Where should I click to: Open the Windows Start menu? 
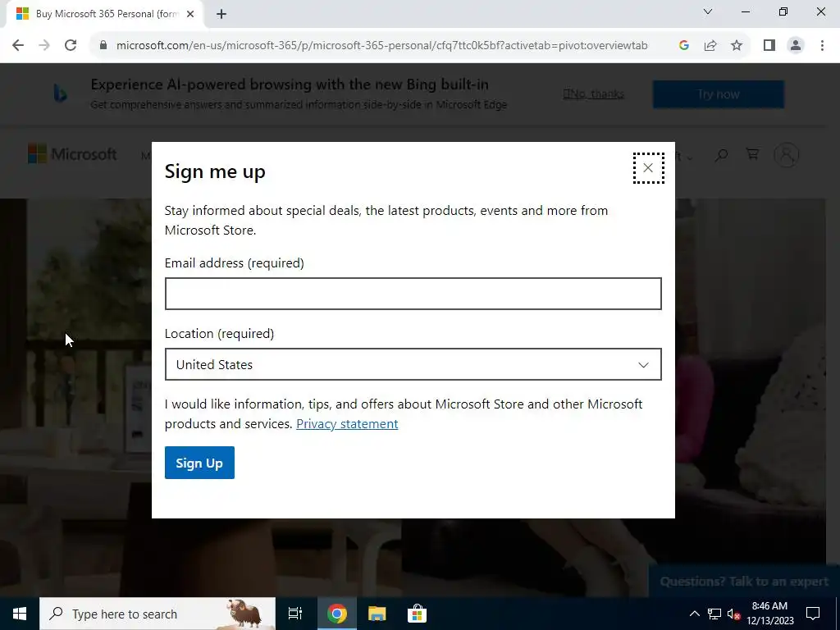(20, 614)
